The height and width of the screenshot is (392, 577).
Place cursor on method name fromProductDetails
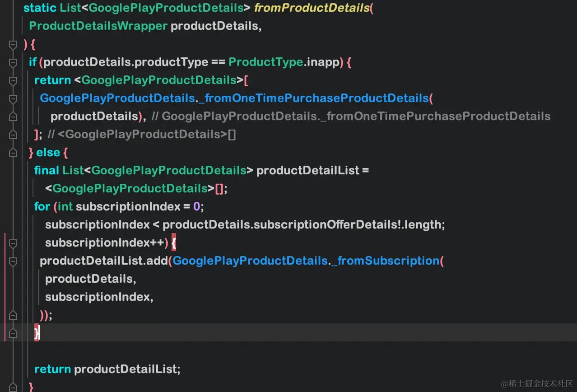(312, 8)
